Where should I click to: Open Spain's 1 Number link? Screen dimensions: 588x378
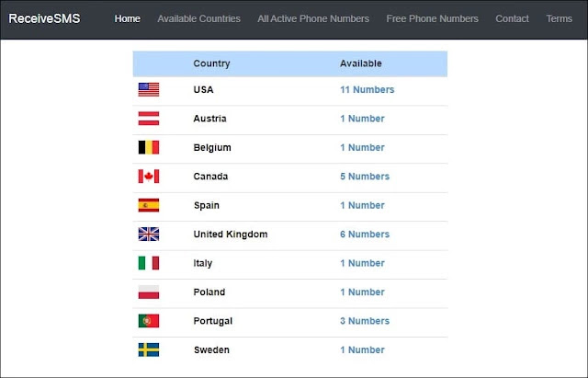point(362,205)
